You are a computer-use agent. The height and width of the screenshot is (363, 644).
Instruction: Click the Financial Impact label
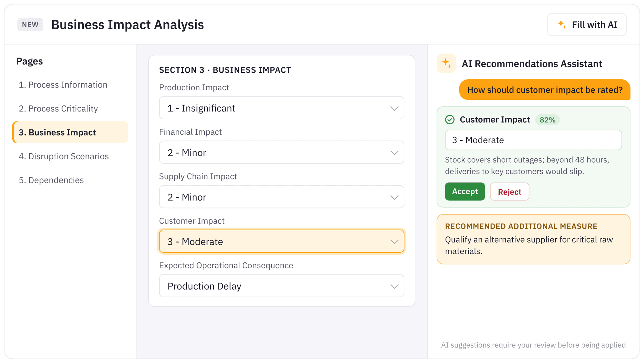pyautogui.click(x=190, y=132)
